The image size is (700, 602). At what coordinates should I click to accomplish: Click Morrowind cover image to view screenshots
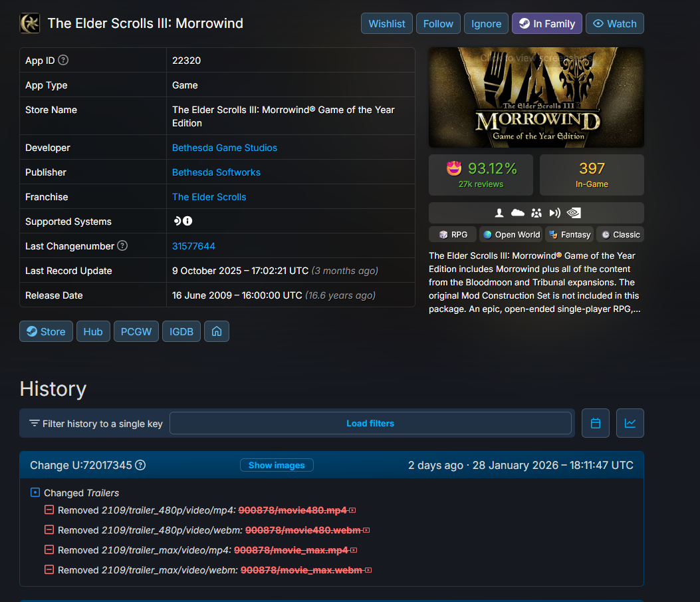[x=536, y=97]
